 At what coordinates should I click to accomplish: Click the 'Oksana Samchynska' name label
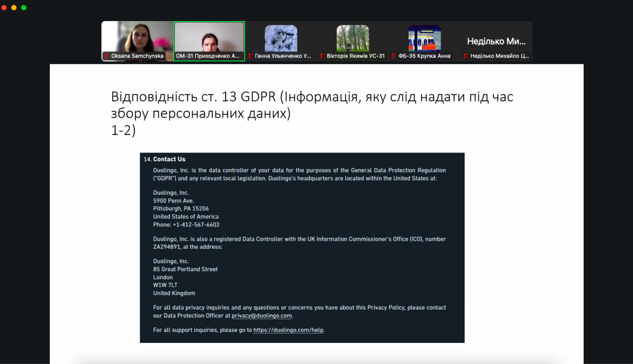137,56
